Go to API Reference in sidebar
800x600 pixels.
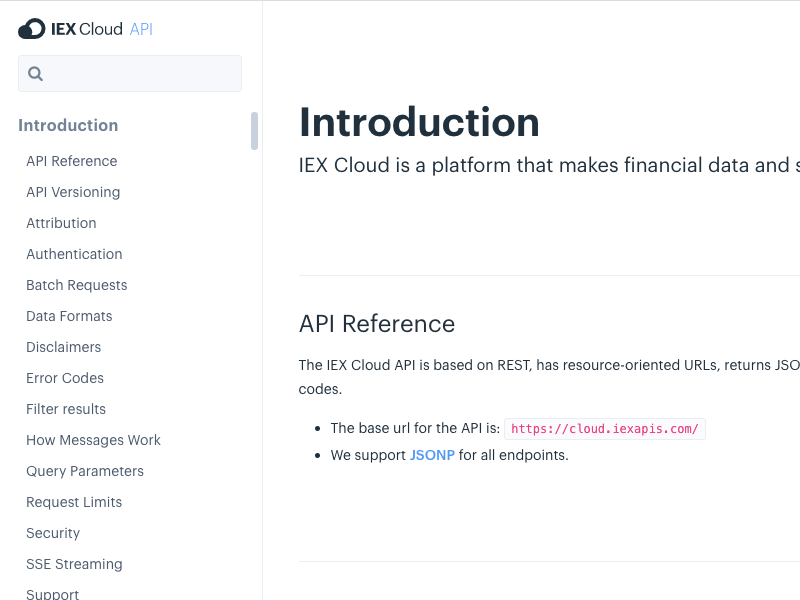click(72, 161)
